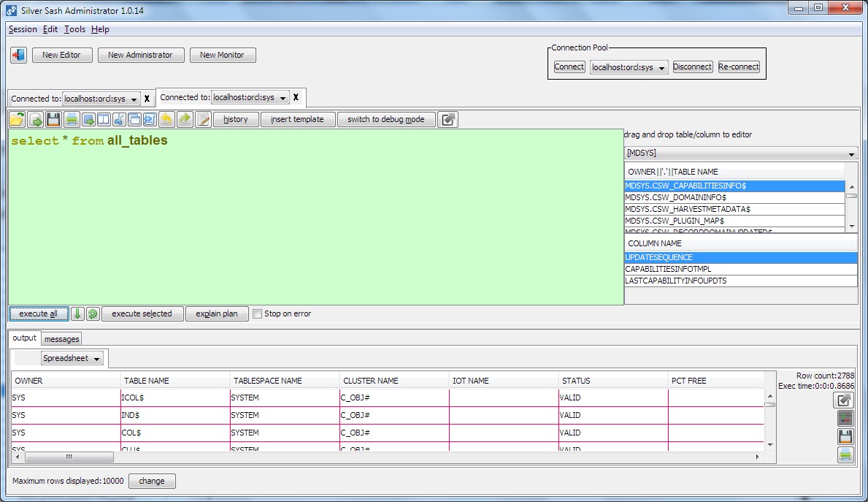Click Silver Sash app icon in title bar
Viewport: 868px width, 502px height.
tap(11, 10)
